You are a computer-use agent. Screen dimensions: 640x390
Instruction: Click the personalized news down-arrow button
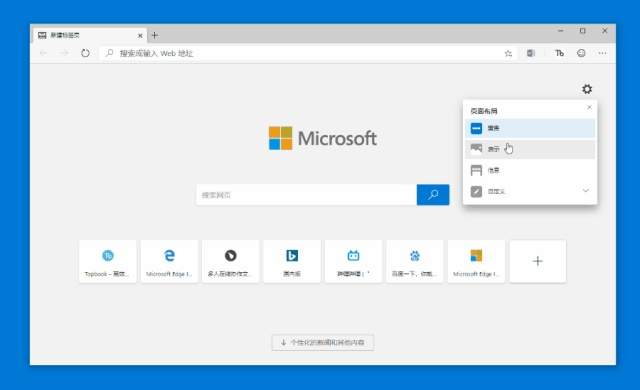coord(322,342)
